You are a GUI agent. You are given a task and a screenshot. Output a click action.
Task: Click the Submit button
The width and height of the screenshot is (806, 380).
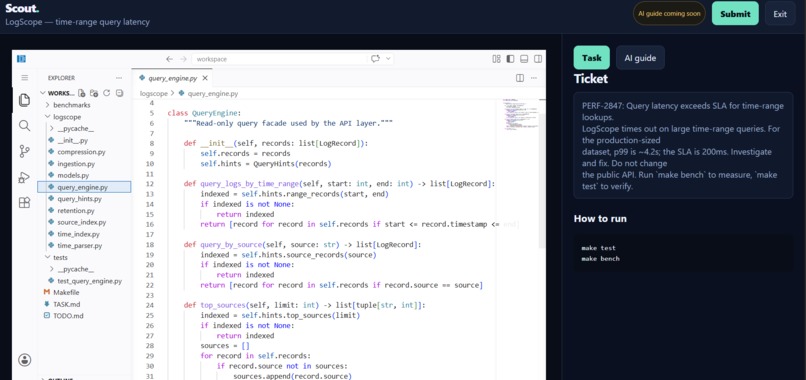point(735,13)
